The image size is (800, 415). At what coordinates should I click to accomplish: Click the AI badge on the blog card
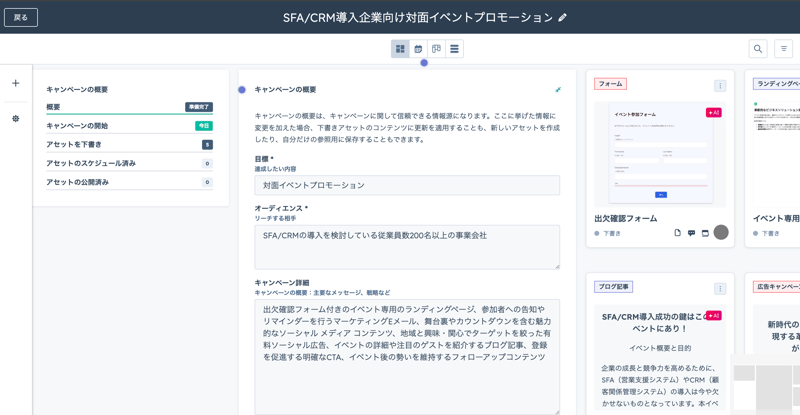[714, 315]
